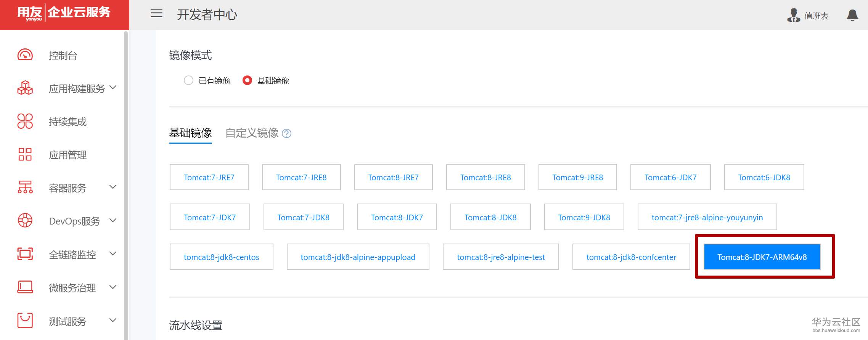Expand the 测试服务 menu chevron
The height and width of the screenshot is (340, 868).
[x=113, y=320]
